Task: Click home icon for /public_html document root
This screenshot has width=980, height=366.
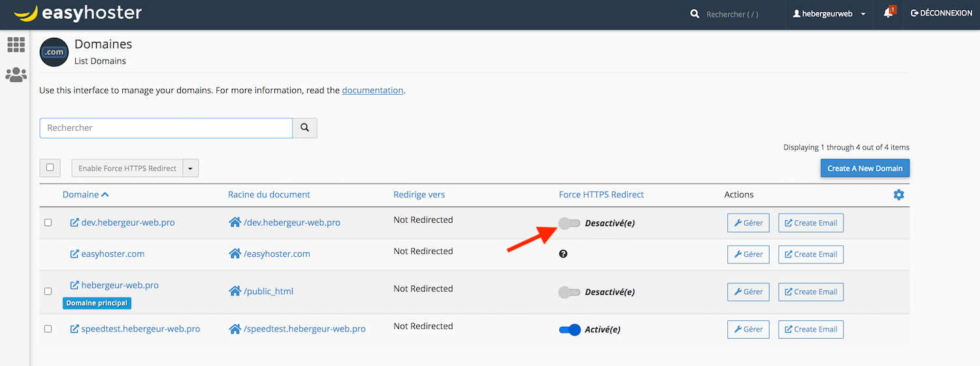Action: [x=235, y=291]
